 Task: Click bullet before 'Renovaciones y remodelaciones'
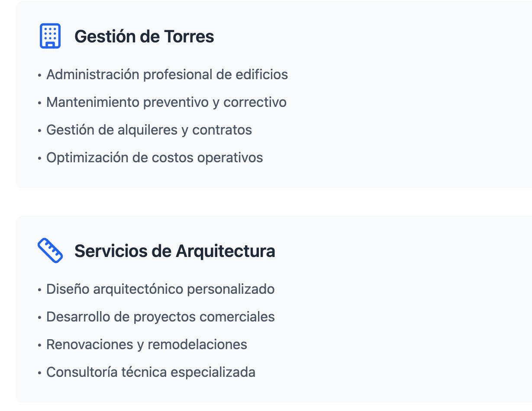40,345
